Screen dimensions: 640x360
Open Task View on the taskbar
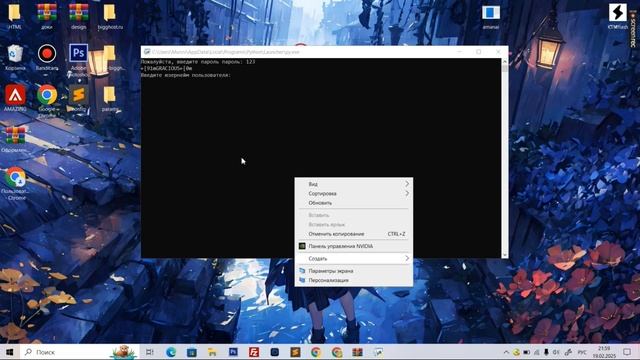(x=150, y=352)
